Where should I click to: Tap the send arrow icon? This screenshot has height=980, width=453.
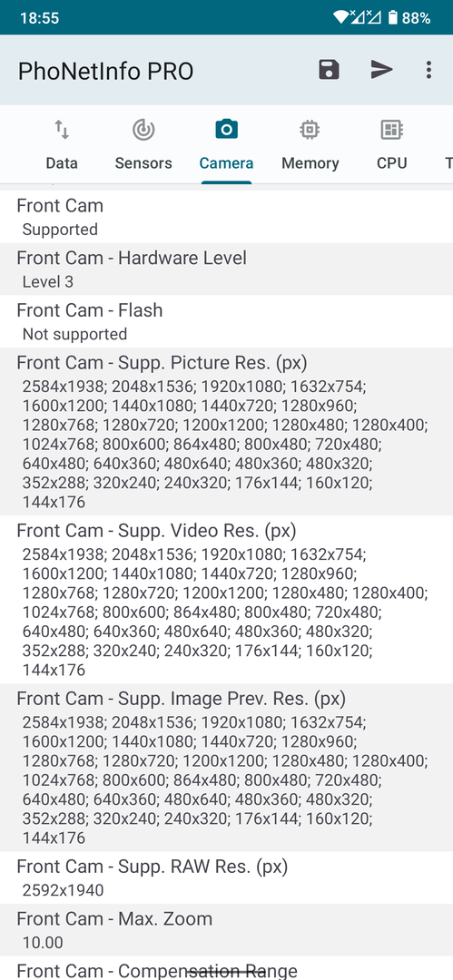(x=381, y=70)
